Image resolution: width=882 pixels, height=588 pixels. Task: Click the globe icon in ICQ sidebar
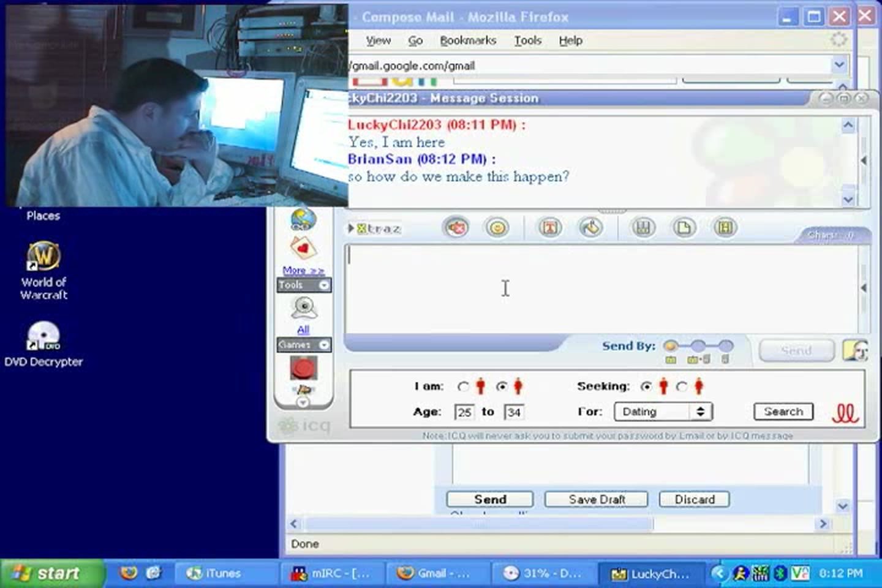pos(303,219)
